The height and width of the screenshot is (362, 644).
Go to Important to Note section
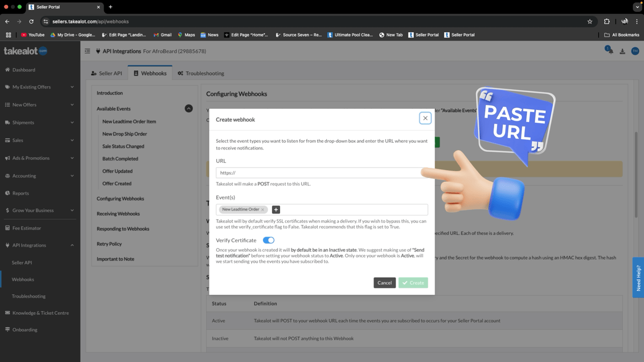(x=115, y=258)
